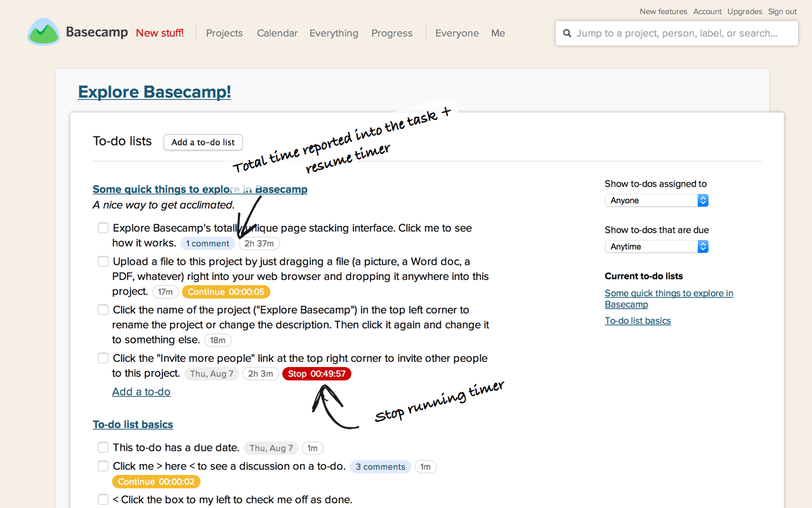Screen dimensions: 812x508
Task: Click the search magnifier icon
Action: pyautogui.click(x=566, y=34)
